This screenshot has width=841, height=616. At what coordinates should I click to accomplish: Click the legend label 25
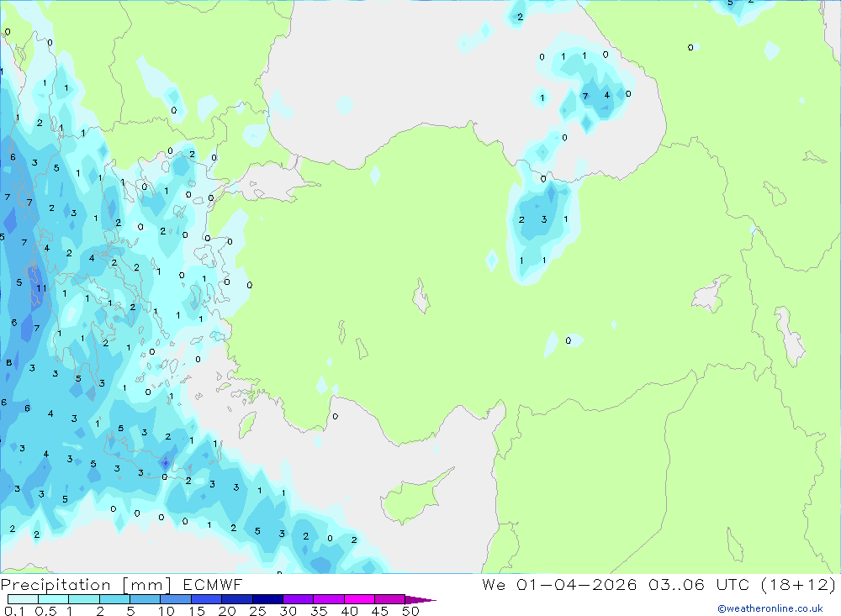click(x=257, y=611)
